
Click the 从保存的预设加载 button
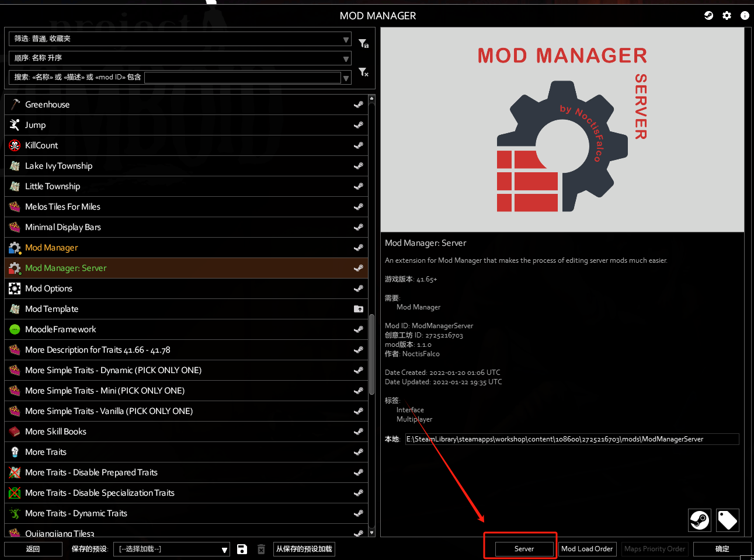click(304, 549)
